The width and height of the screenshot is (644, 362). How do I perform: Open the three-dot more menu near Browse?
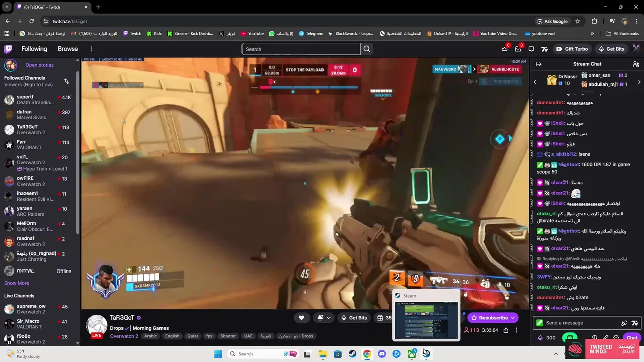[92, 49]
